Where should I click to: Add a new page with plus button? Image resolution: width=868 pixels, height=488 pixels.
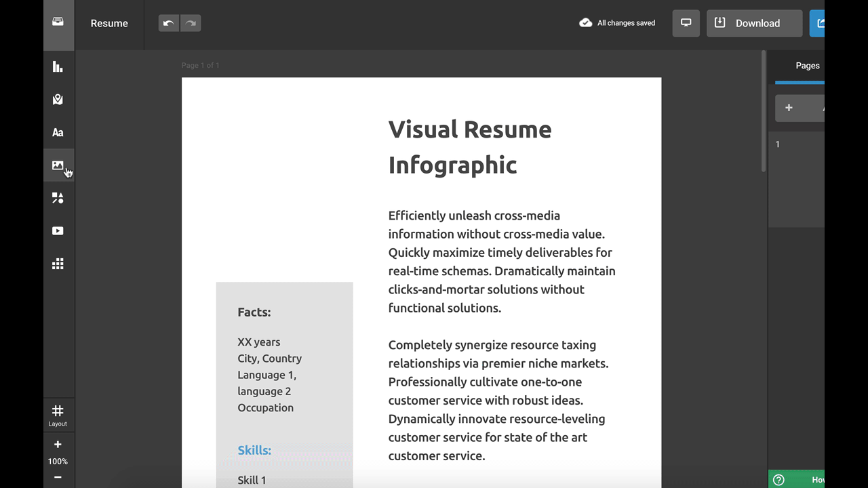pos(789,108)
